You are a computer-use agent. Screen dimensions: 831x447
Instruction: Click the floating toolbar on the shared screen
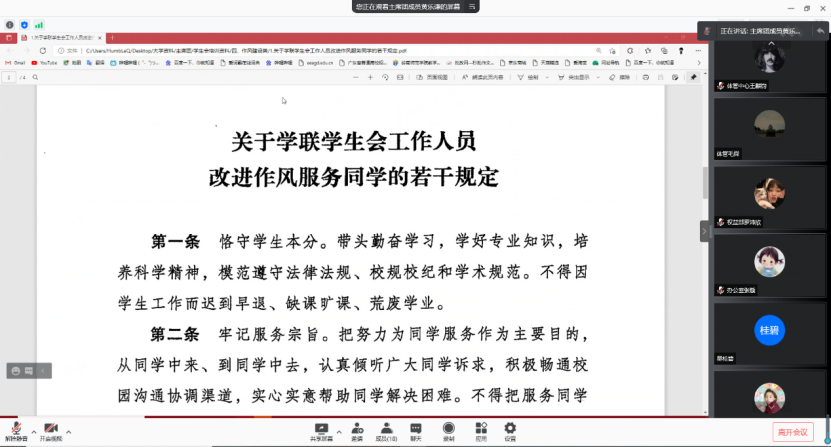(28, 370)
